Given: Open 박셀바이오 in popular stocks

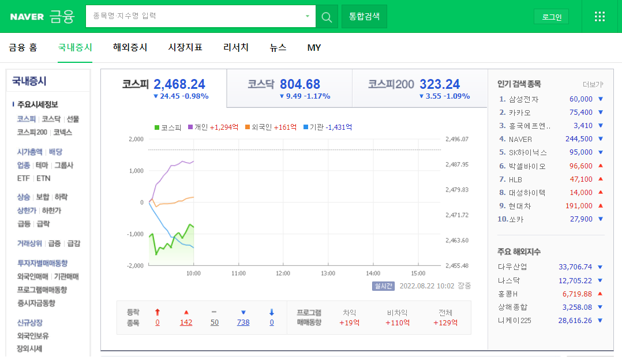Looking at the screenshot, I should click(x=527, y=166).
